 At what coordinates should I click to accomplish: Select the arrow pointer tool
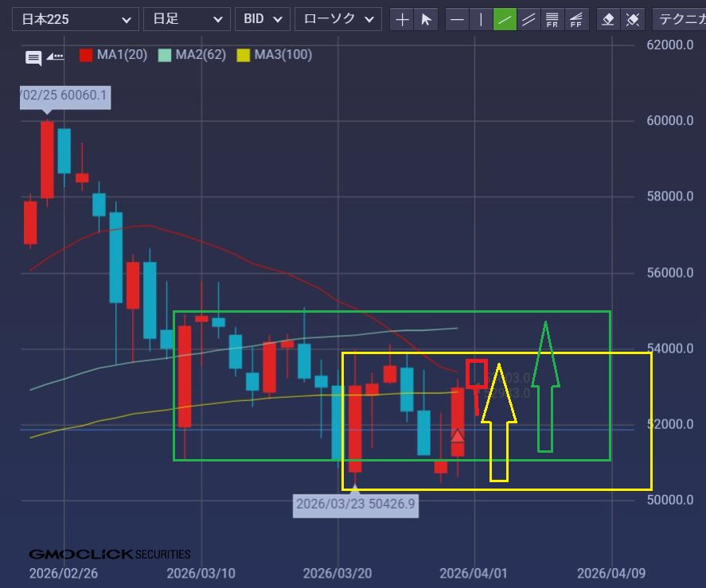point(426,20)
